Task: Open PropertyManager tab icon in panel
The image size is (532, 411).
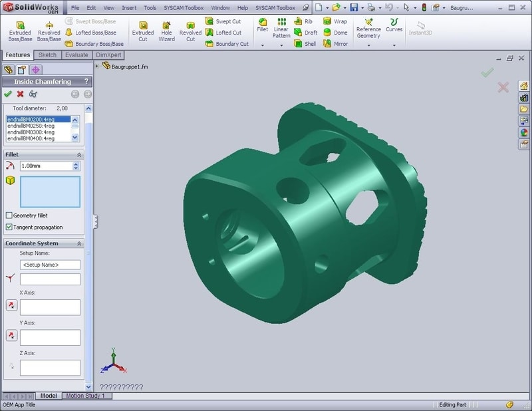Action: pos(22,70)
